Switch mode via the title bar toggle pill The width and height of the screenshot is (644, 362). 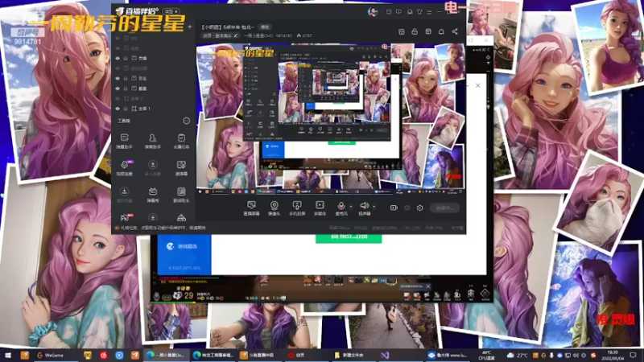[x=171, y=11]
